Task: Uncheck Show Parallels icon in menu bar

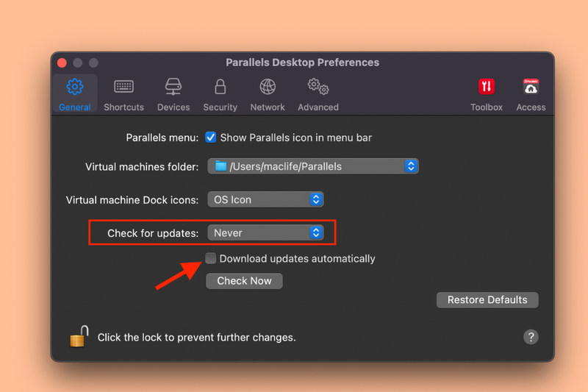Action: point(211,138)
